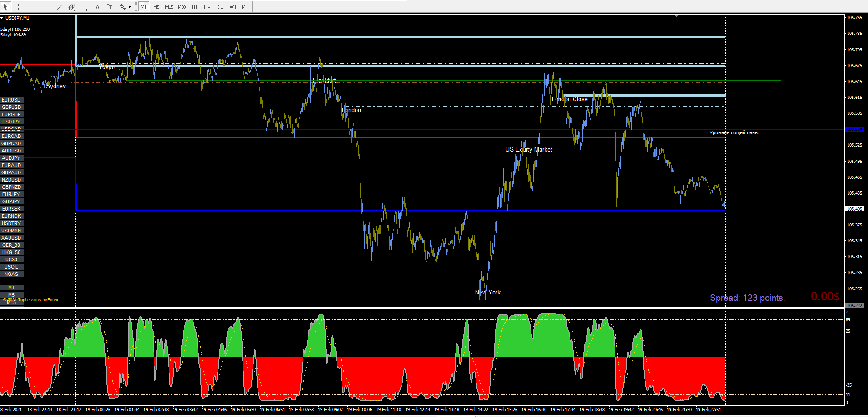Toggle the M1 timeframe button
Viewport: 868px width, 417px height.
pos(144,7)
